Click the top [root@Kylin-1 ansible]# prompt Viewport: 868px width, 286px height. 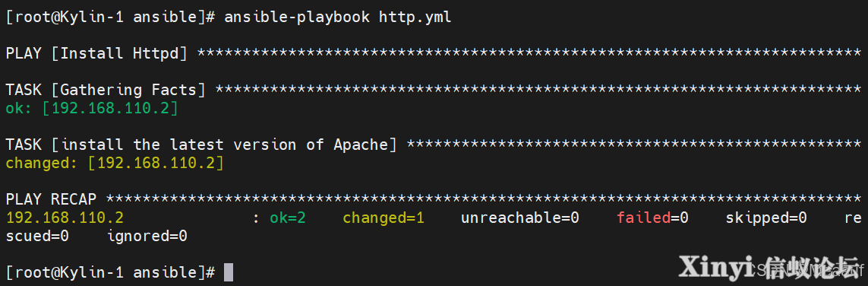(x=110, y=17)
